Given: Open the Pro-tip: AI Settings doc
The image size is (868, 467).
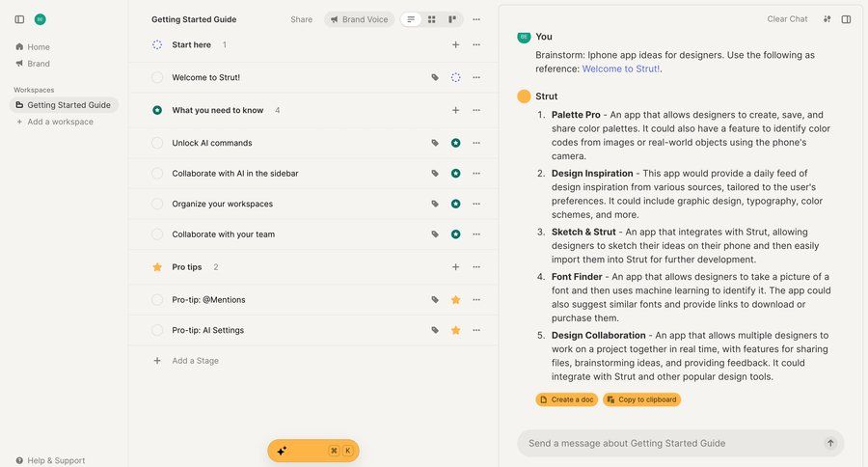Looking at the screenshot, I should click(x=207, y=330).
